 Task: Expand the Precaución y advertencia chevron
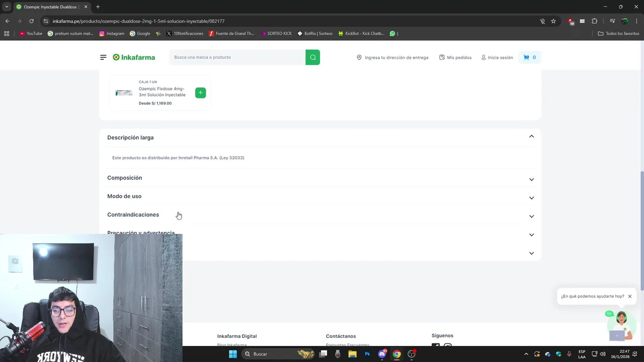531,235
